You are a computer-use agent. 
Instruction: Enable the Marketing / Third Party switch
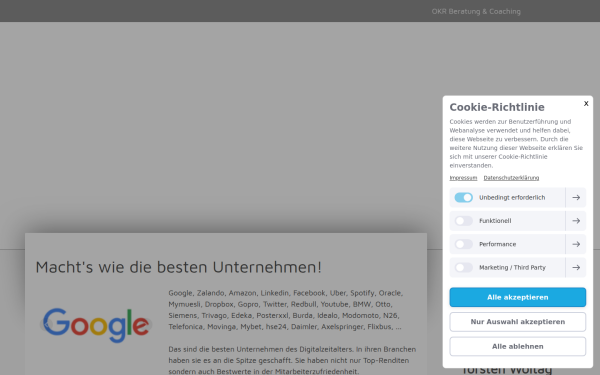463,267
